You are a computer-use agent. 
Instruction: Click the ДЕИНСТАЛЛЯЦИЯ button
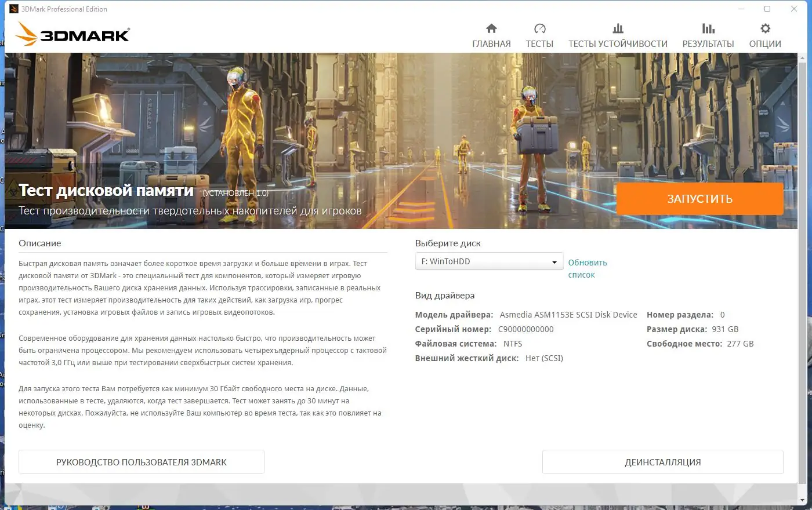(x=663, y=462)
